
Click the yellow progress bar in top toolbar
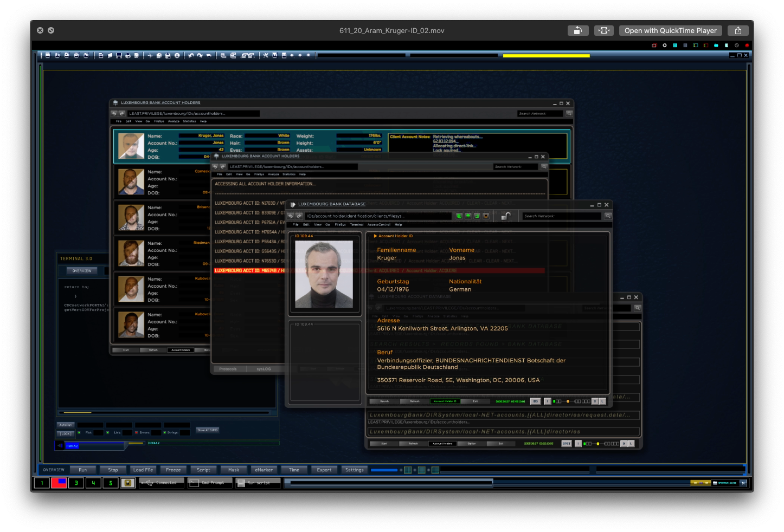click(x=546, y=55)
